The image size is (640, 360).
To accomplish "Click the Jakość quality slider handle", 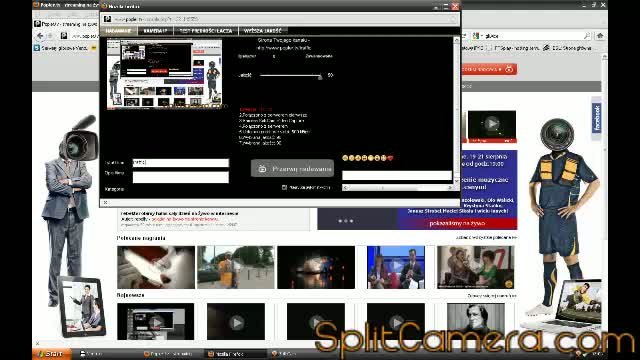I will coord(320,76).
